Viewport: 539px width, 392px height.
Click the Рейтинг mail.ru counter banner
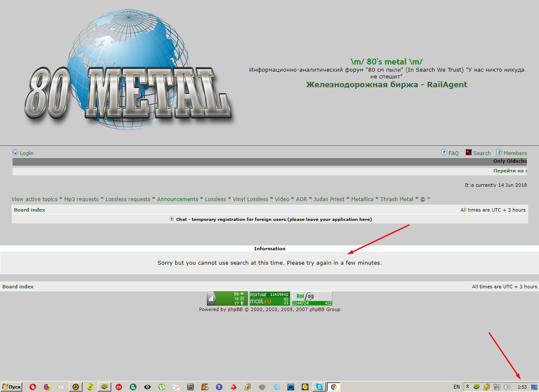tap(269, 298)
